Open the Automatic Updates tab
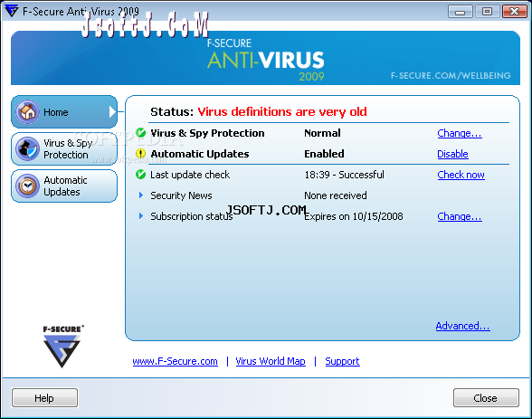Viewport: 532px width, 419px height. tap(64, 186)
